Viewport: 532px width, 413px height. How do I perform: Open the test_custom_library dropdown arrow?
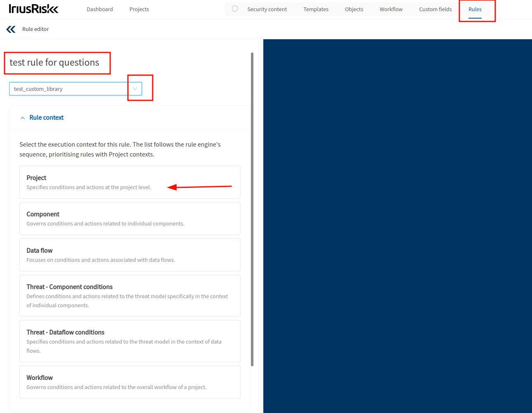pos(135,89)
